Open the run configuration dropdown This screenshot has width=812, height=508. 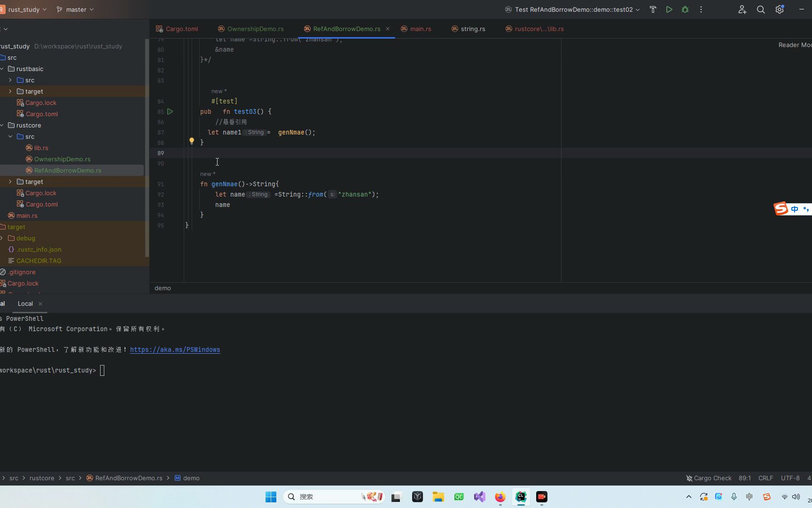coord(572,9)
